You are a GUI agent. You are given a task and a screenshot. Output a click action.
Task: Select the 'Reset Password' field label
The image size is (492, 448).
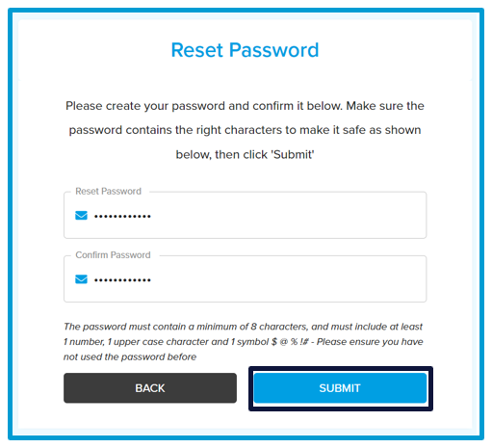click(109, 192)
